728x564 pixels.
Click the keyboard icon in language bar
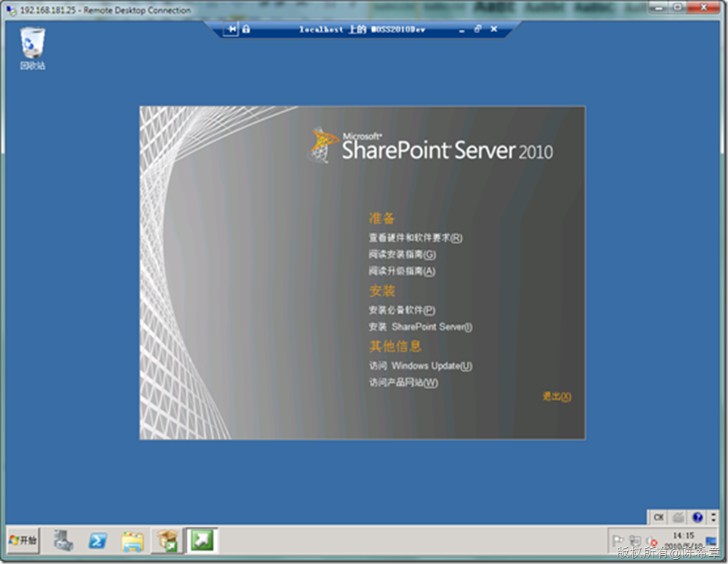coord(678,517)
